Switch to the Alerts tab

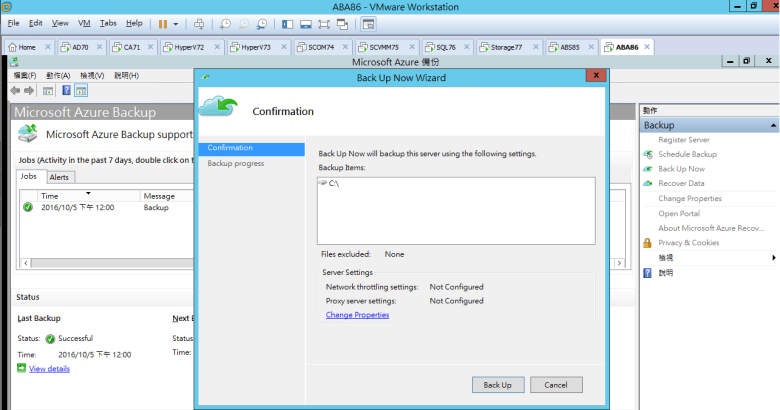click(x=60, y=177)
